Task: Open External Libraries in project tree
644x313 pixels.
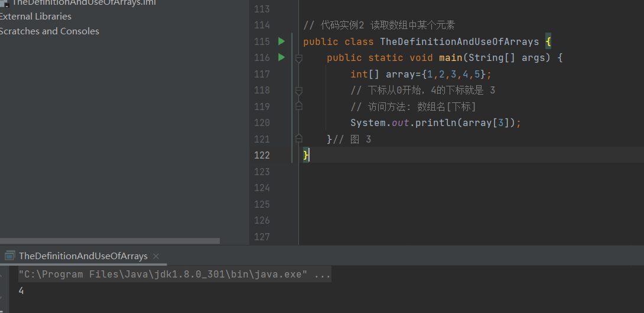Action: (x=35, y=17)
